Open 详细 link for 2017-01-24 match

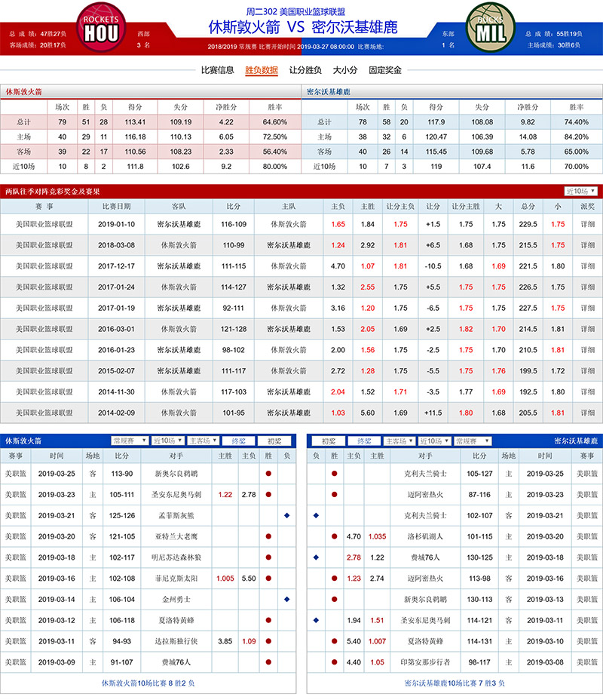tap(587, 287)
